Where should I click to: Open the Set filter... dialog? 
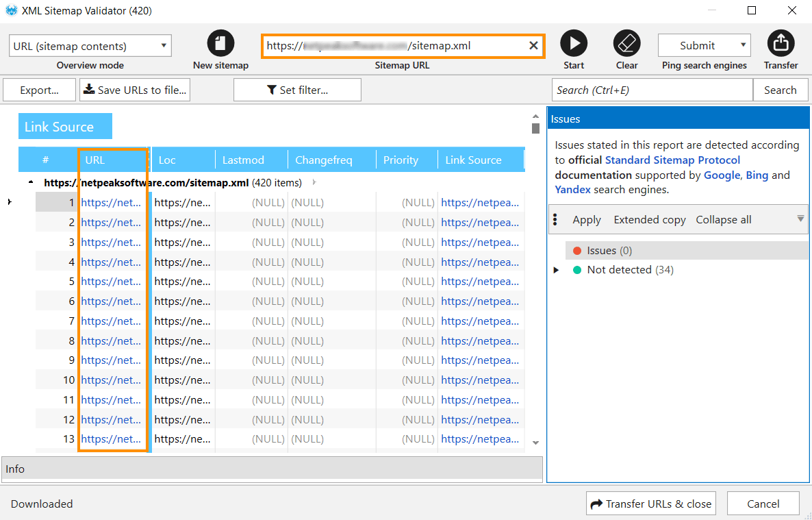click(x=297, y=90)
